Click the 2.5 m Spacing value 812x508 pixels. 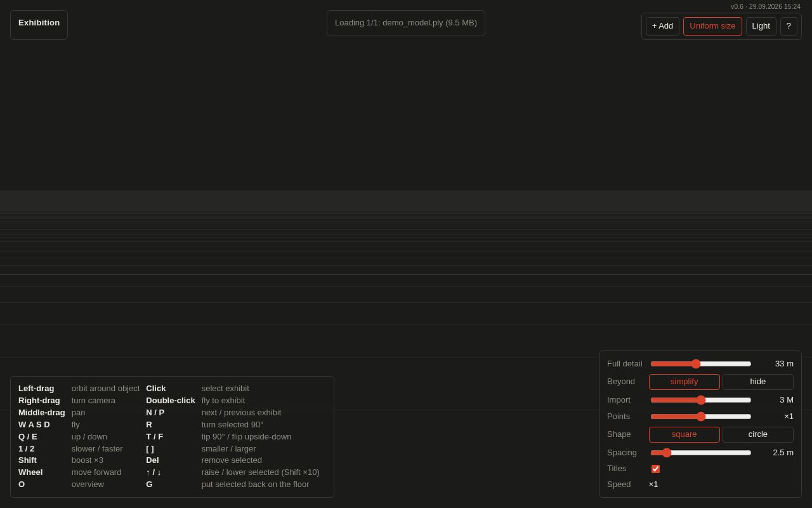coord(783,453)
